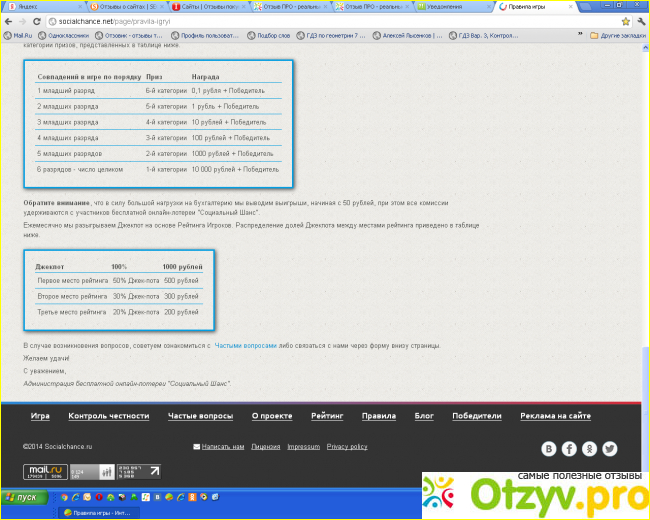Click the VK social icon in footer
Screen dimensions: 650x520
click(x=549, y=449)
